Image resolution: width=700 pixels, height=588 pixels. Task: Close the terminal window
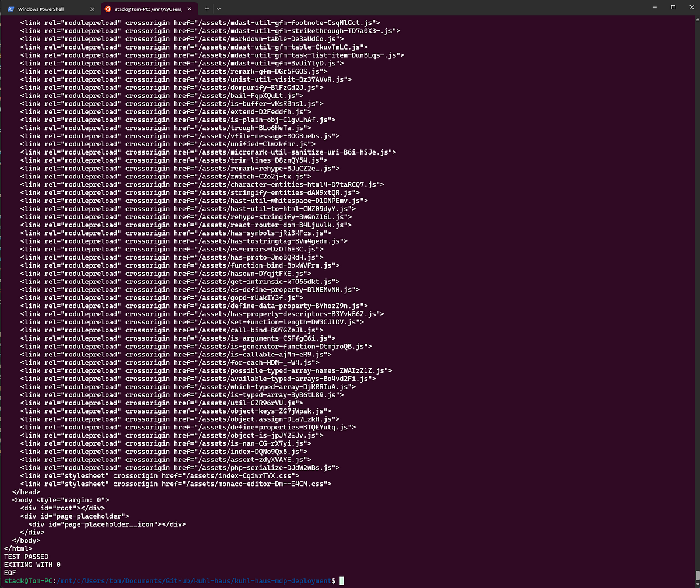[x=689, y=8]
